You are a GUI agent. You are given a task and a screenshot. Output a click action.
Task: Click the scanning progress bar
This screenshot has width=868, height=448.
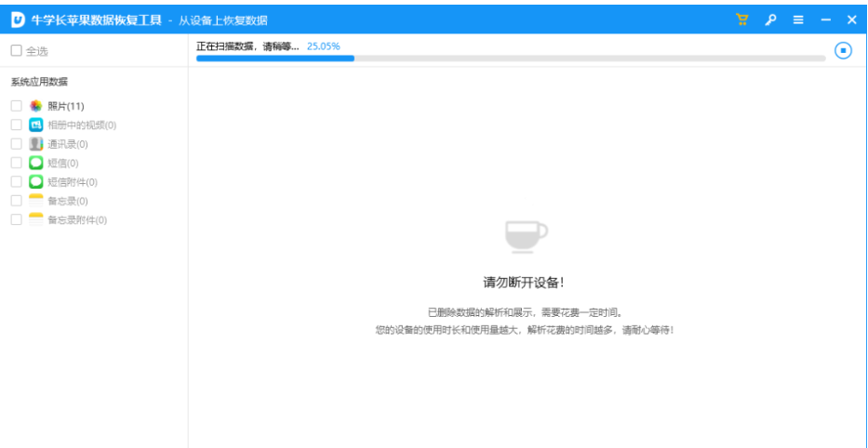click(511, 58)
